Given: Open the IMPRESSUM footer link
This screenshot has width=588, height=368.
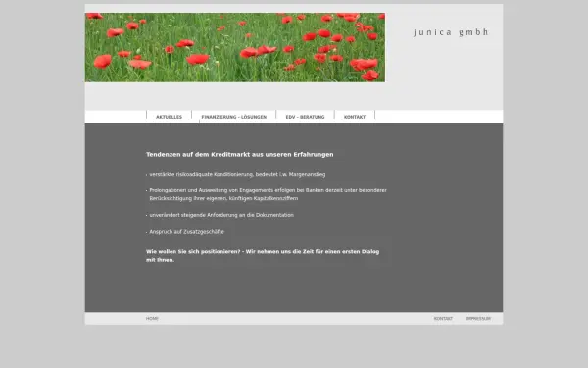Looking at the screenshot, I should (478, 318).
